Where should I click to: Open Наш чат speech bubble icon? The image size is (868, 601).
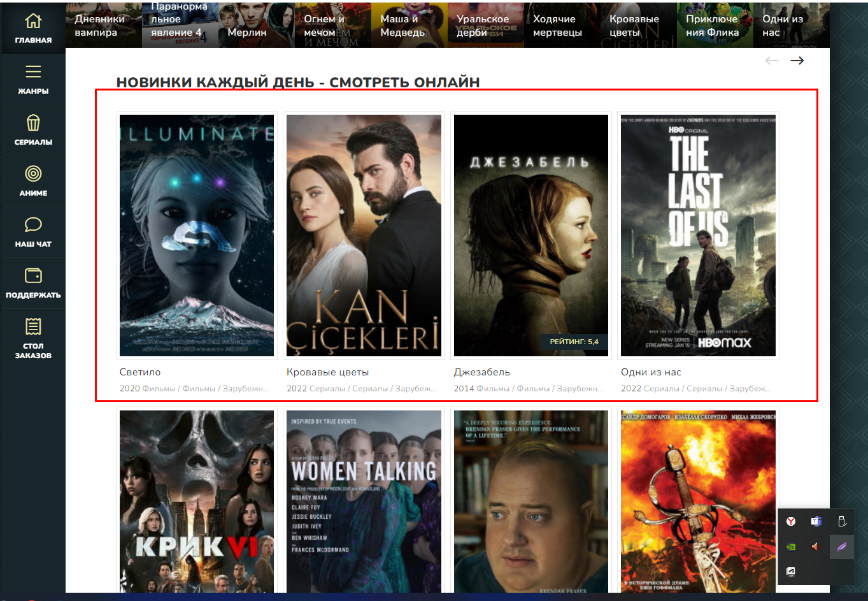click(33, 225)
